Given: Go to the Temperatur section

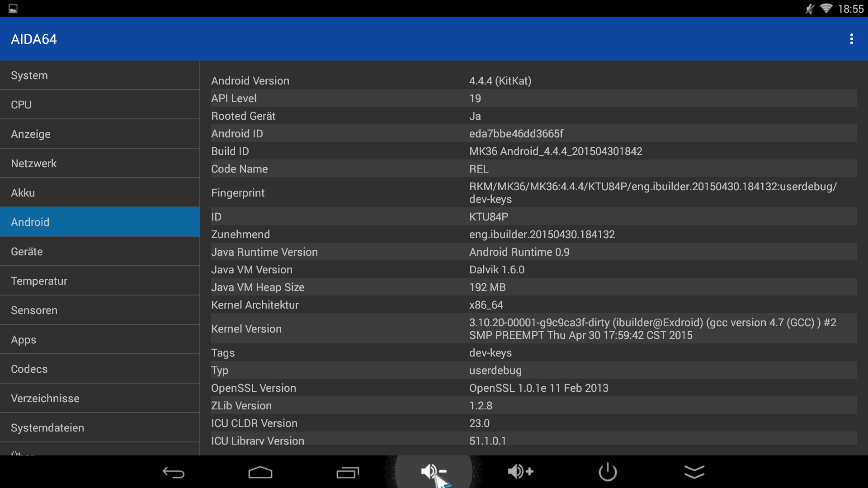Looking at the screenshot, I should pyautogui.click(x=99, y=281).
